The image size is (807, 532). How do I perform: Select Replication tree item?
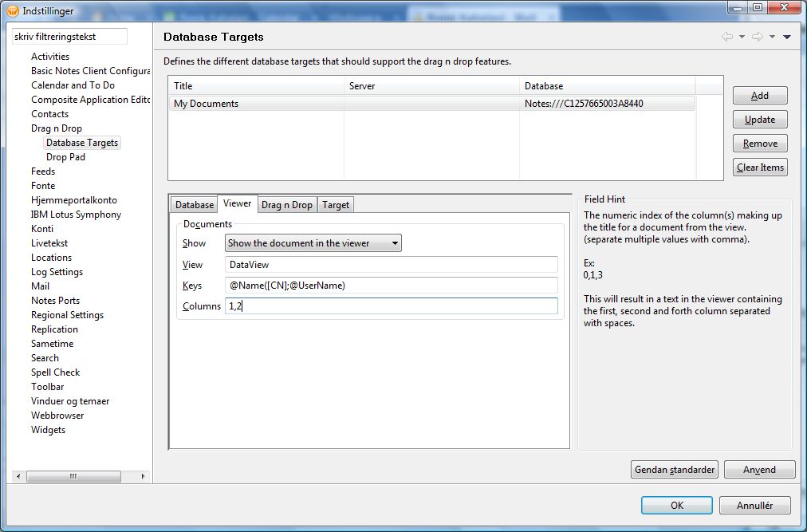54,329
